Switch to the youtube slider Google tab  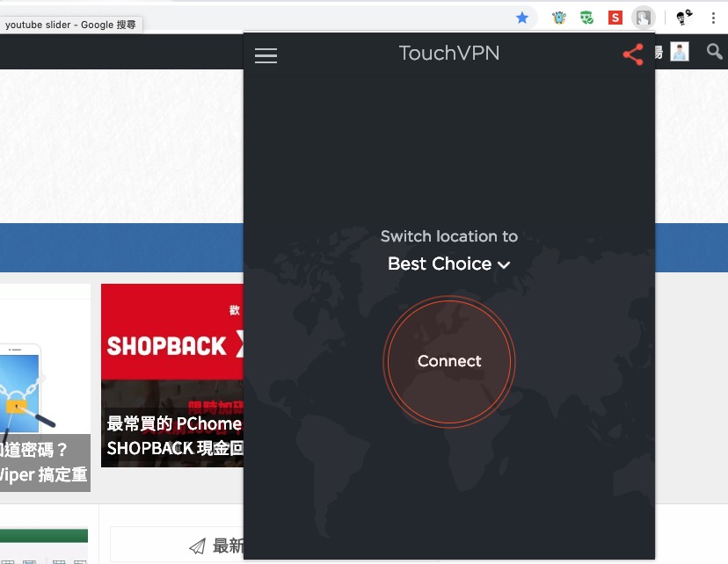click(70, 25)
